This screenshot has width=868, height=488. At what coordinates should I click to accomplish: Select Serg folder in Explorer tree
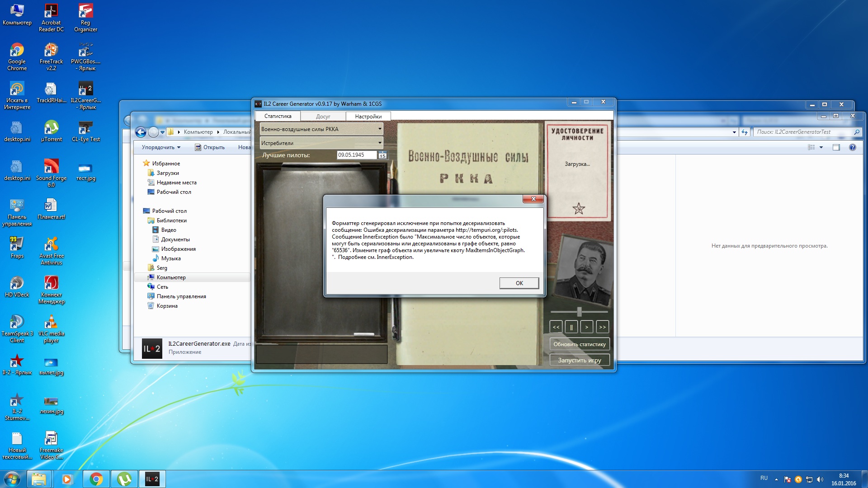(x=157, y=268)
